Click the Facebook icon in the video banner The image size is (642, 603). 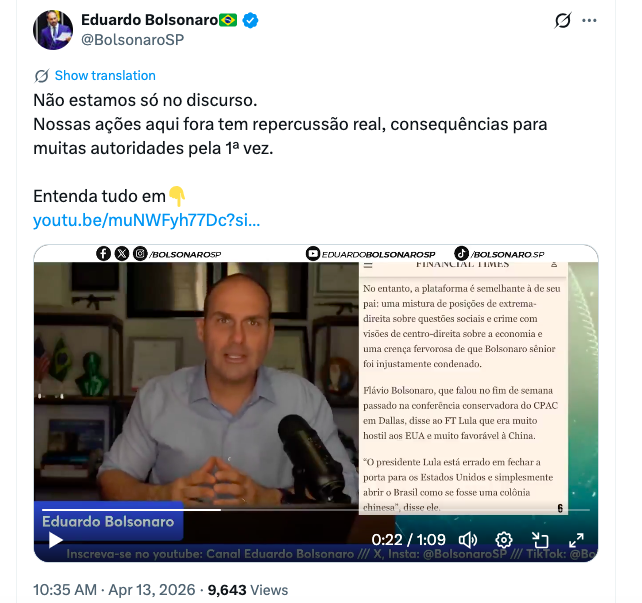104,254
